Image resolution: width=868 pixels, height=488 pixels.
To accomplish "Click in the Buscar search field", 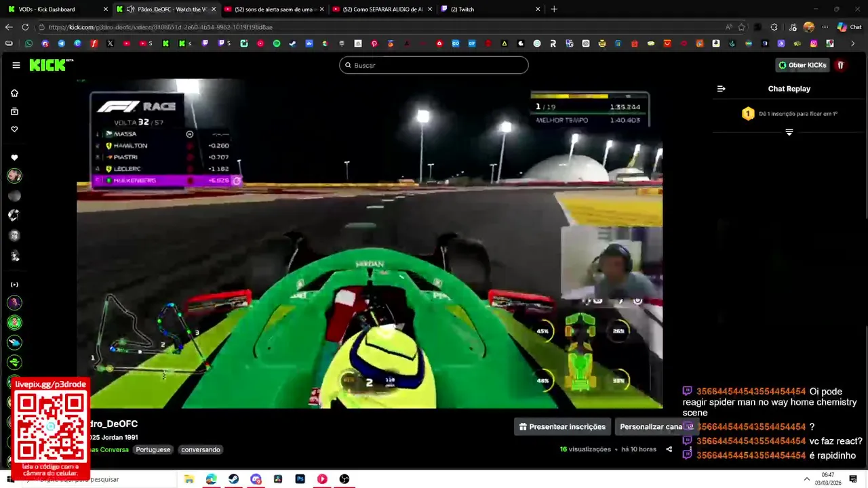I will point(434,65).
